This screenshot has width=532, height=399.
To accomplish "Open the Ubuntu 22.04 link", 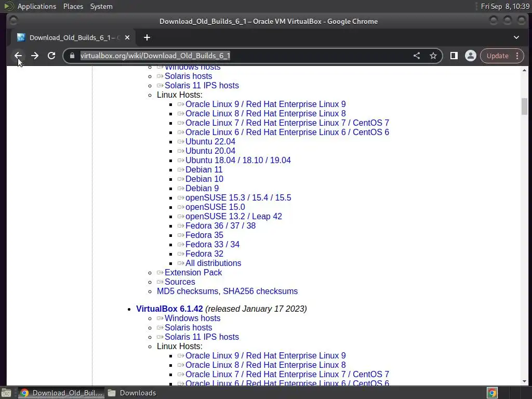I will click(x=210, y=141).
